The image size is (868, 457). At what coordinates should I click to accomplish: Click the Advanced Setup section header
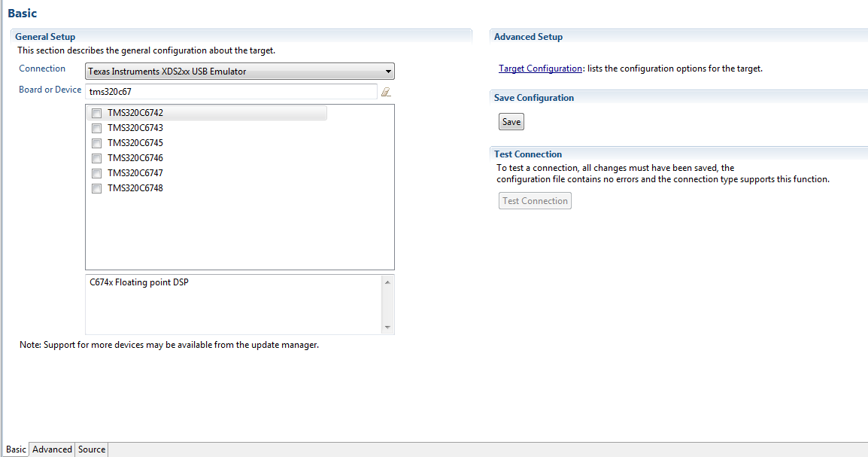pos(528,37)
